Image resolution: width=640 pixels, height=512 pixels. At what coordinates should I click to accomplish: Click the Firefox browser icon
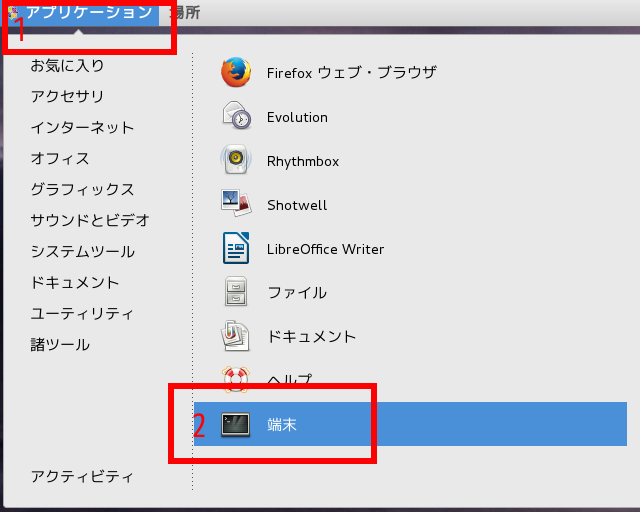tap(235, 72)
